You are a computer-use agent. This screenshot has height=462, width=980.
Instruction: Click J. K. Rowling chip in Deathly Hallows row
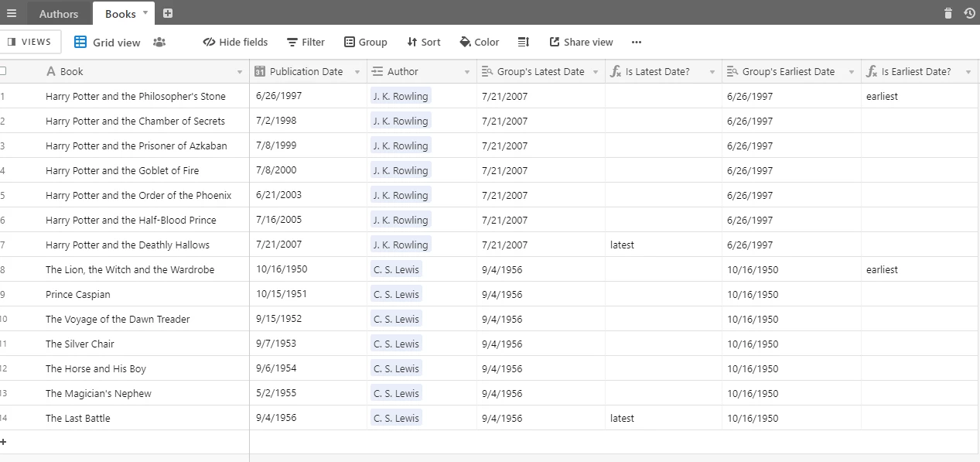coord(400,245)
